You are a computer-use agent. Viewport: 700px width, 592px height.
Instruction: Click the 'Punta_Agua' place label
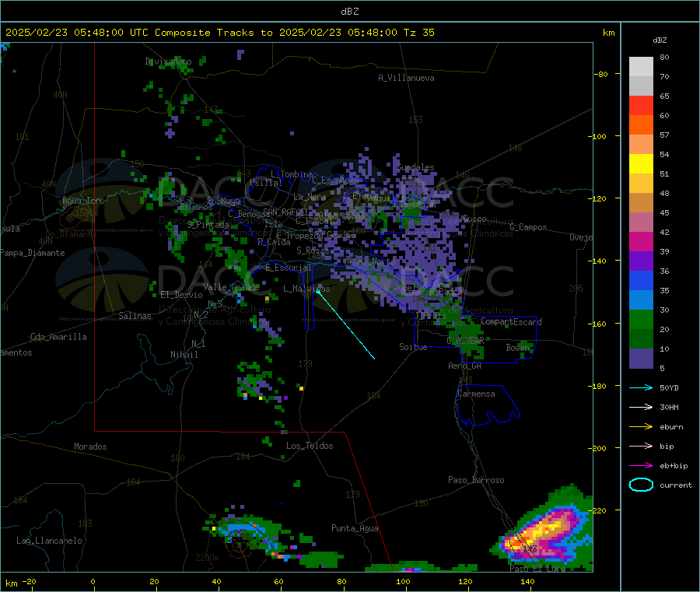coord(355,529)
